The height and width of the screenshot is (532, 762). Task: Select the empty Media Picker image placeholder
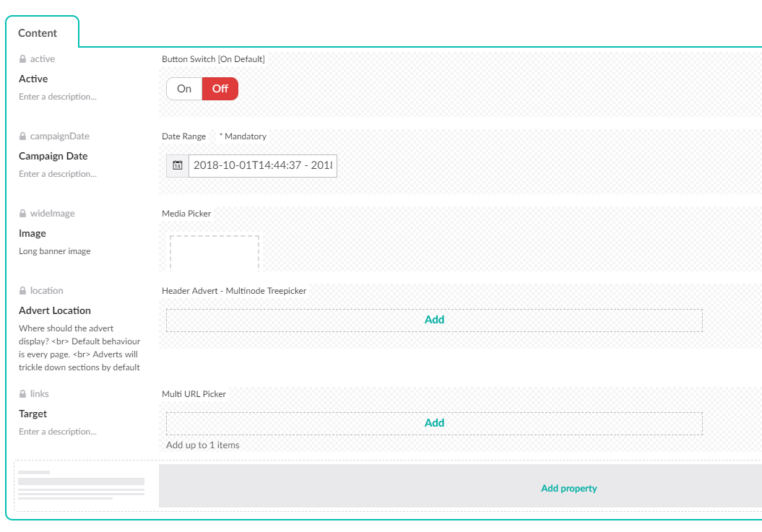215,253
